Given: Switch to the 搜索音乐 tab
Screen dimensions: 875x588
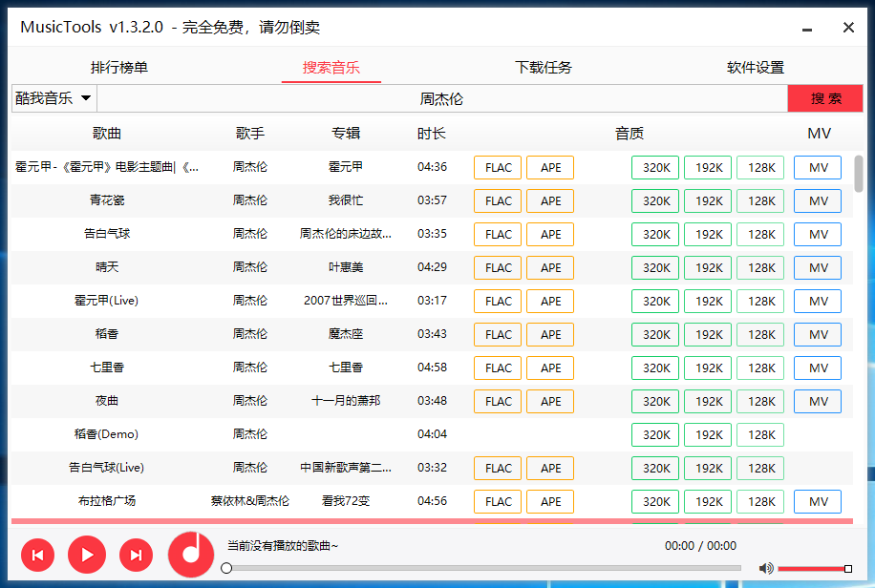Looking at the screenshot, I should pyautogui.click(x=331, y=68).
